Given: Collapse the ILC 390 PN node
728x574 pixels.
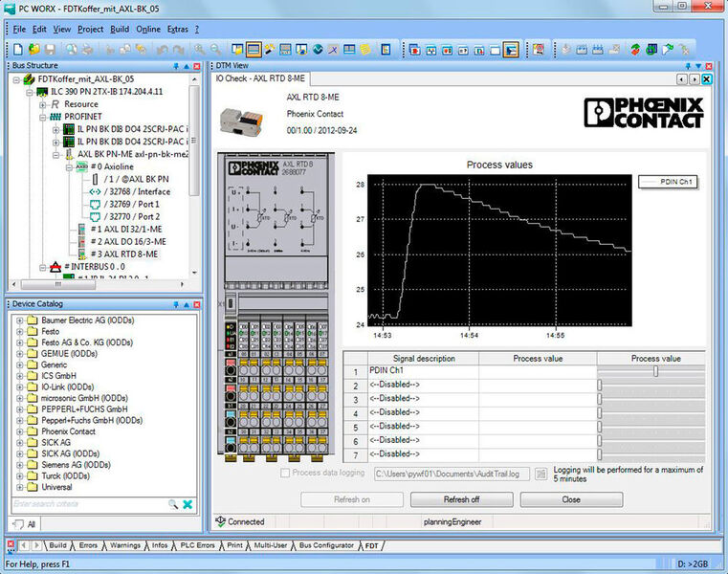Looking at the screenshot, I should pos(30,93).
